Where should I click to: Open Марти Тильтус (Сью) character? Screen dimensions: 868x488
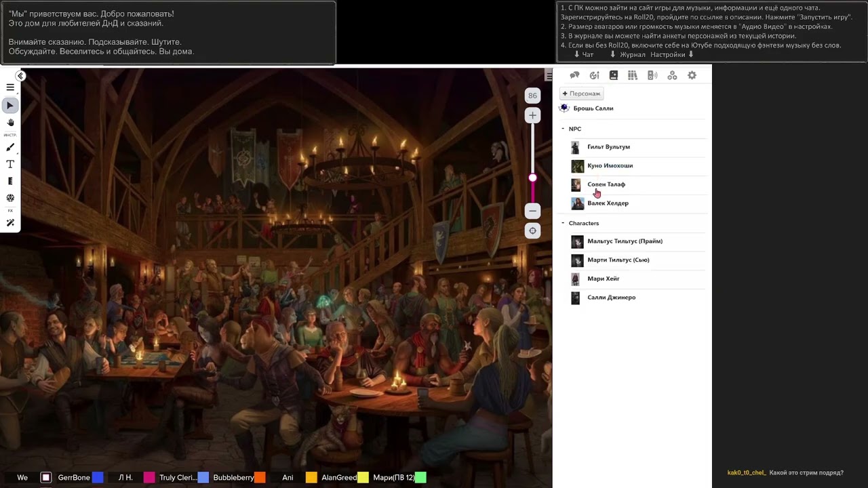[x=618, y=260]
